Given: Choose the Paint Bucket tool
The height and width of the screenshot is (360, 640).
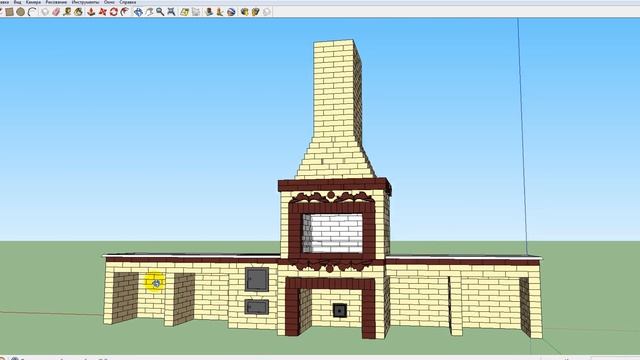Looking at the screenshot, I should click(x=78, y=12).
